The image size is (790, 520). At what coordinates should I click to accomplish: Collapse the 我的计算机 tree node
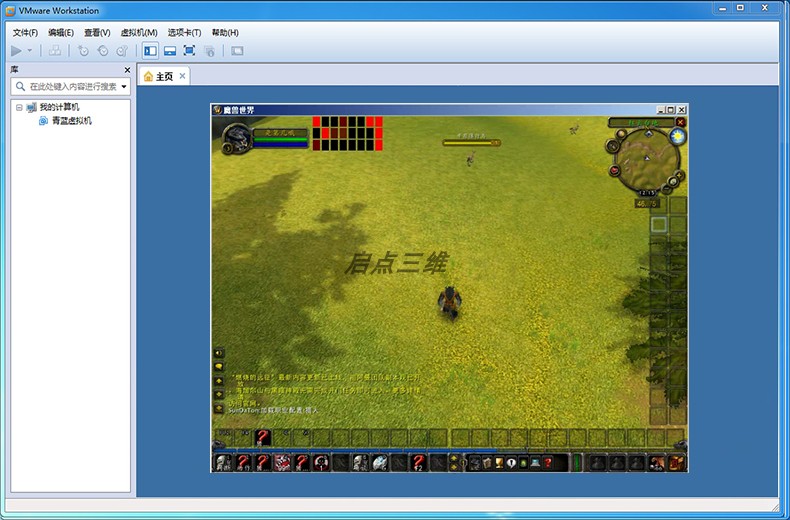tap(19, 107)
